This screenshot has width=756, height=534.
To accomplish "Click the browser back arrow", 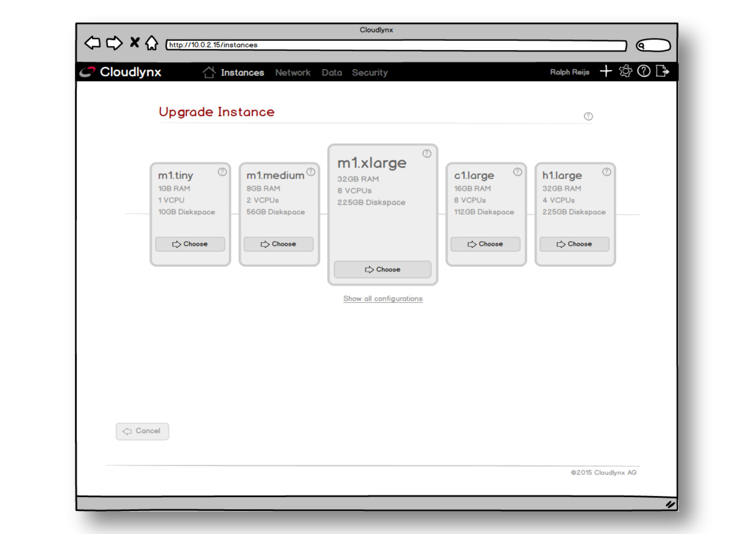I will point(93,43).
